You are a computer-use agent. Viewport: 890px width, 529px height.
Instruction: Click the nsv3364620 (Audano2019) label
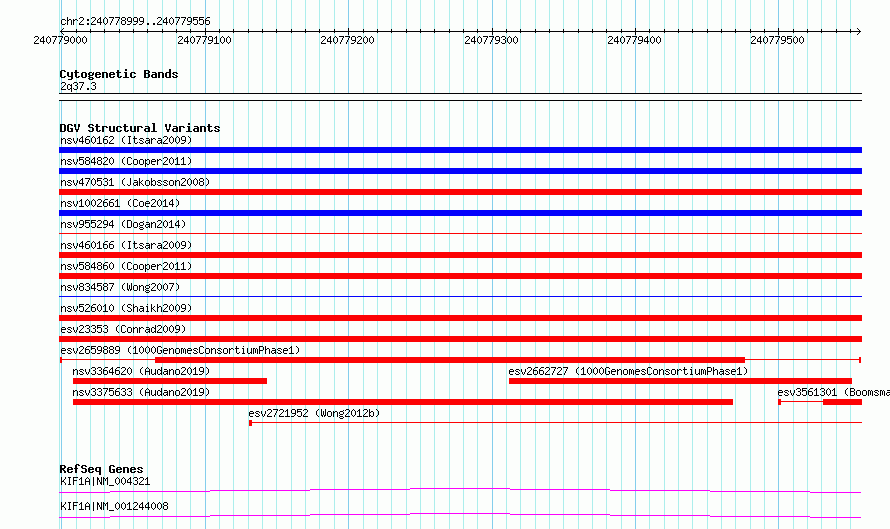(x=141, y=371)
